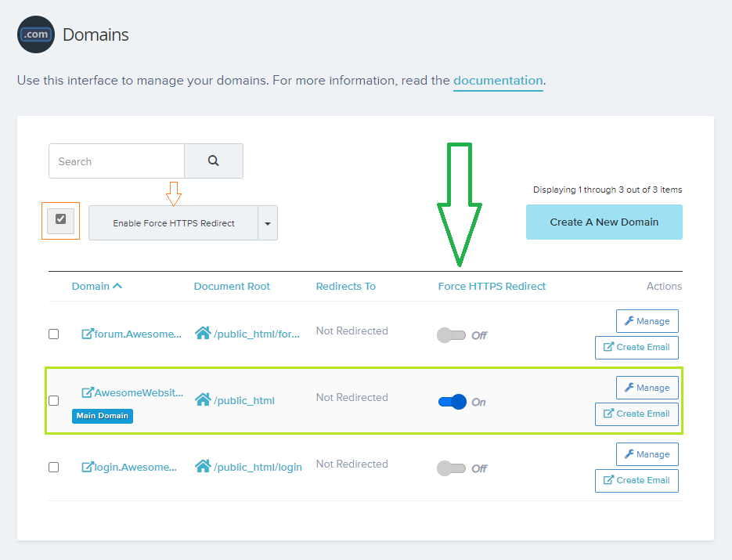Open forum.Awesome domain external link icon
Image resolution: width=732 pixels, height=560 pixels.
coord(88,334)
